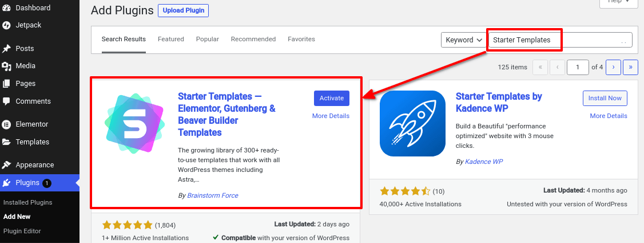Select the Media sidebar icon
The image size is (644, 243).
(x=6, y=66)
